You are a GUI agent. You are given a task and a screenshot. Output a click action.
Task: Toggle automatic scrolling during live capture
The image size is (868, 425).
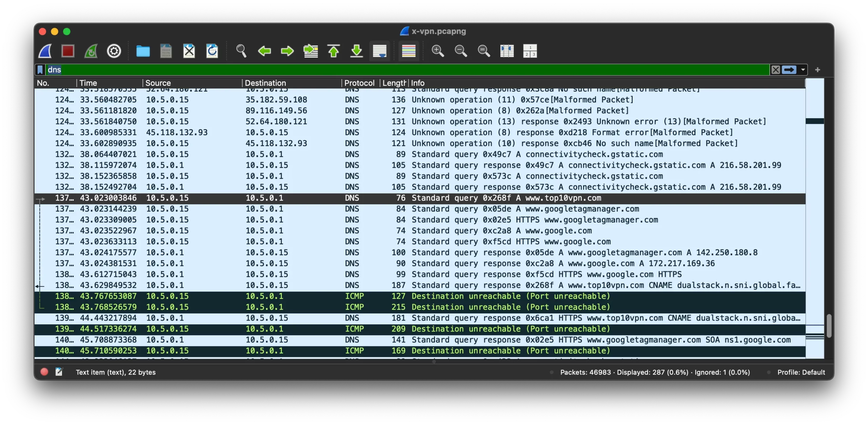pos(379,51)
